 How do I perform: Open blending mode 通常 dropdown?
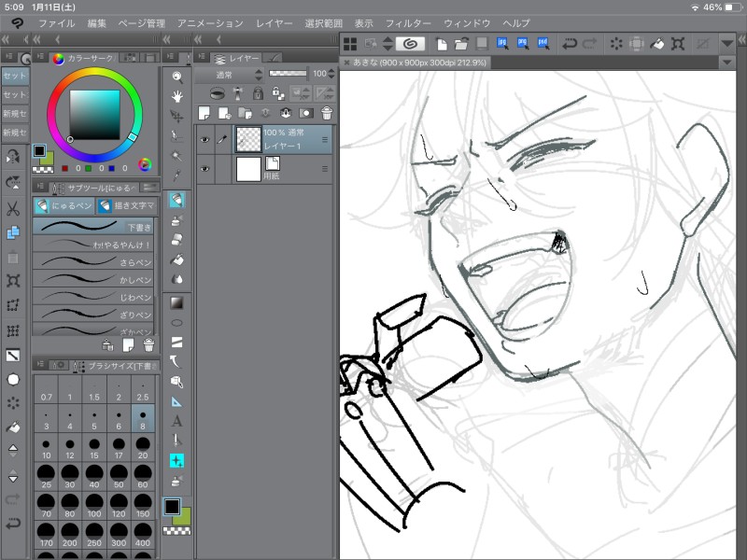229,75
